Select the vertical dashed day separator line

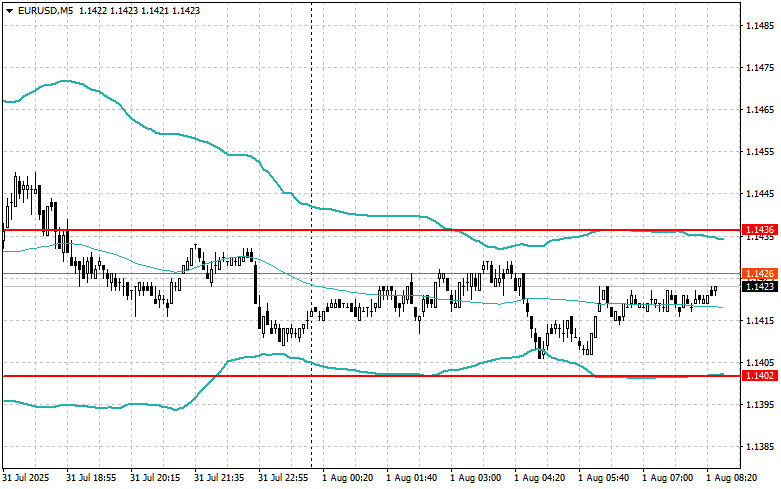click(312, 234)
